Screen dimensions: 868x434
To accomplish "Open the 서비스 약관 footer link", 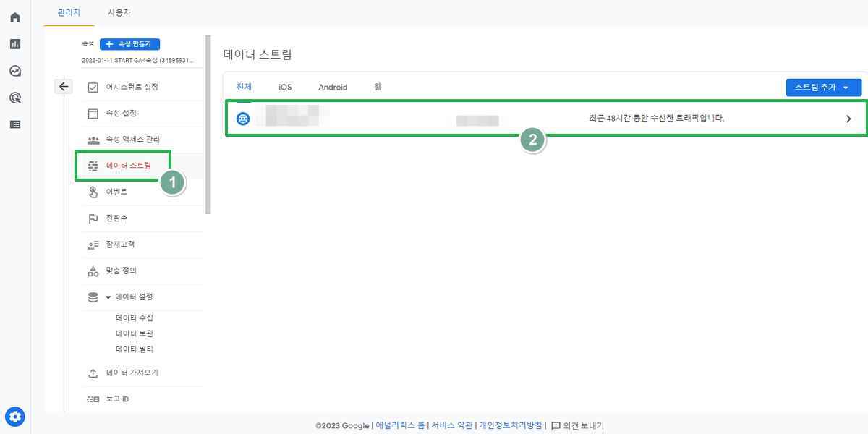I will tap(452, 426).
